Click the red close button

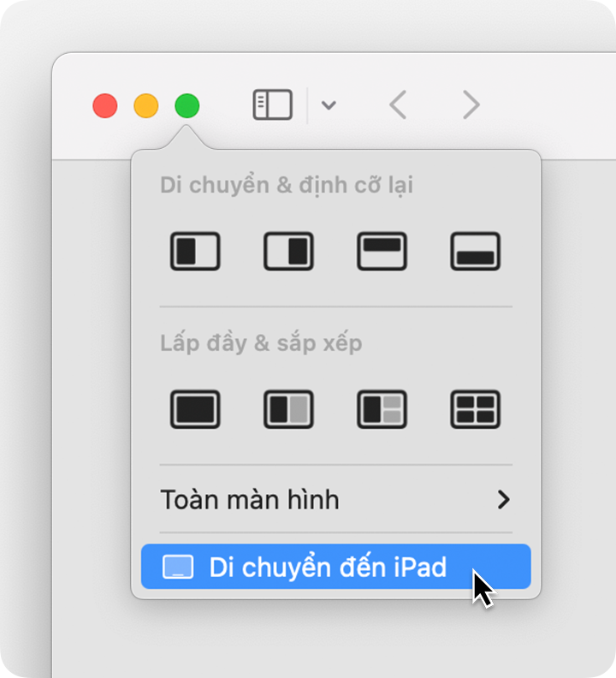point(105,105)
